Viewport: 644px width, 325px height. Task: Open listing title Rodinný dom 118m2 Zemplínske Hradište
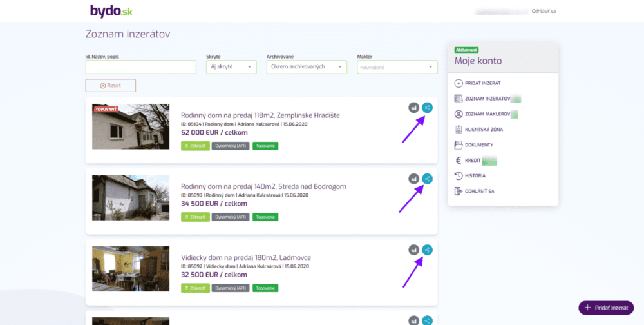pyautogui.click(x=260, y=115)
